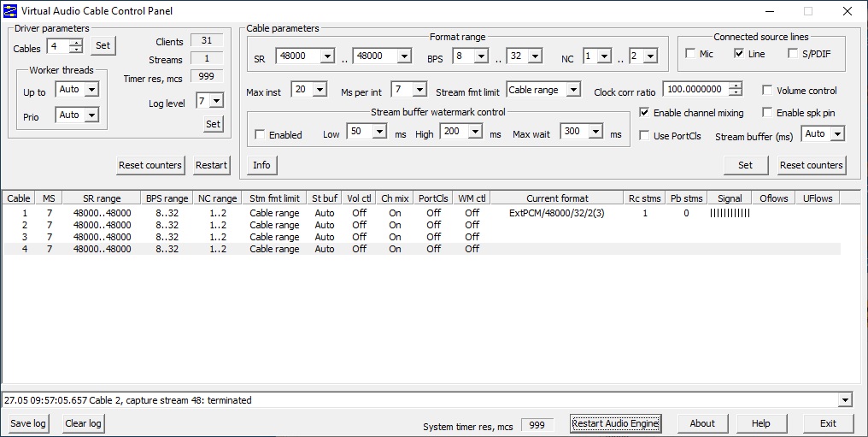Select cable 4 row in the list
The image size is (868, 437).
click(x=422, y=249)
